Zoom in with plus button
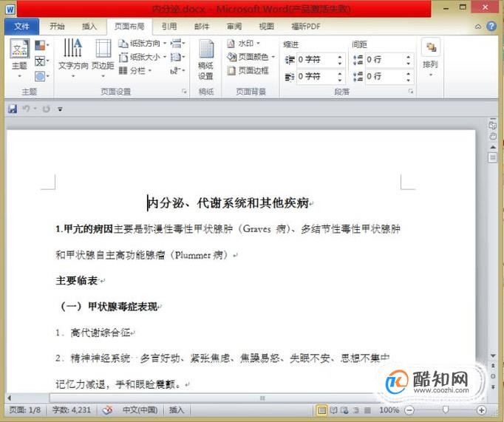 pyautogui.click(x=481, y=410)
